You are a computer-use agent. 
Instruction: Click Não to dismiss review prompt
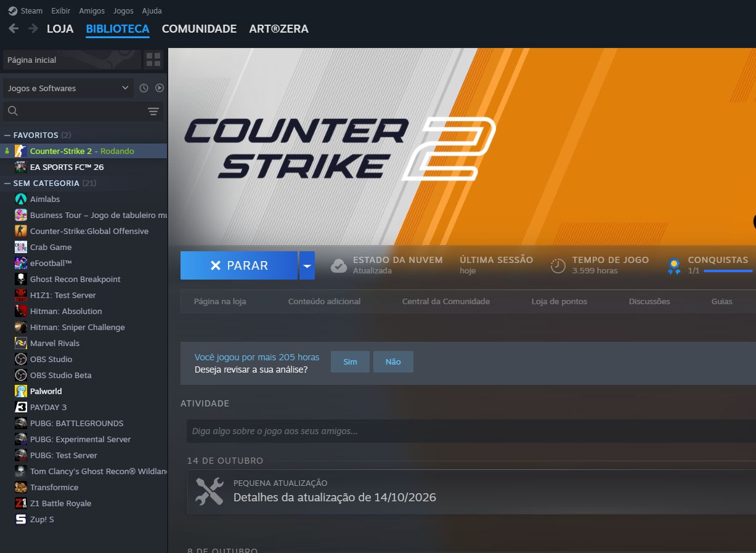[393, 361]
